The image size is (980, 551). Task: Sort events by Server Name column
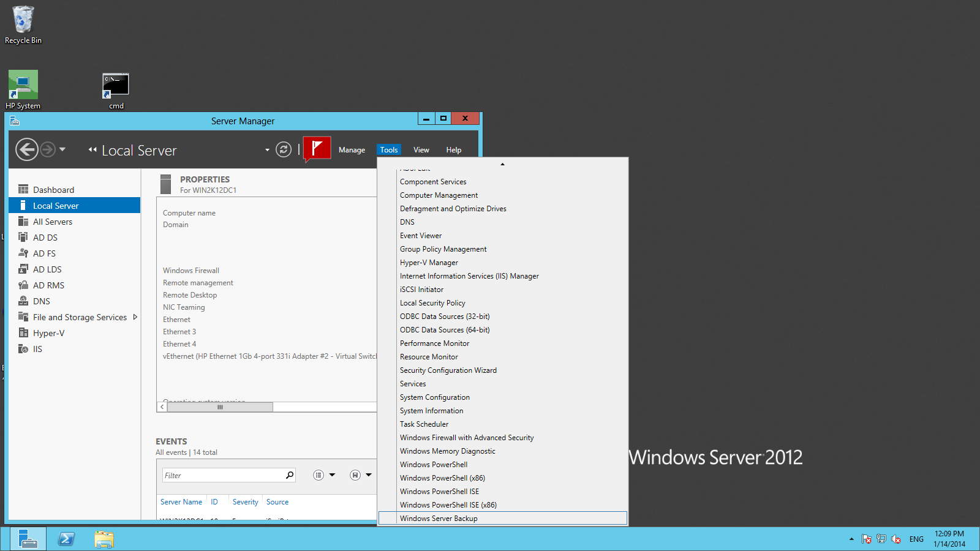coord(181,502)
